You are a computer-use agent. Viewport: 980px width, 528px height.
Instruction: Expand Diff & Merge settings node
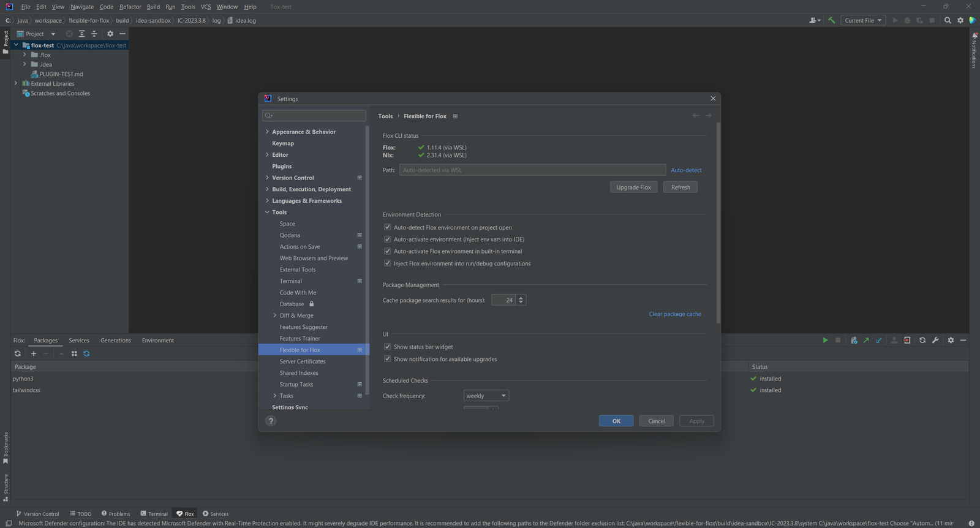click(x=275, y=315)
